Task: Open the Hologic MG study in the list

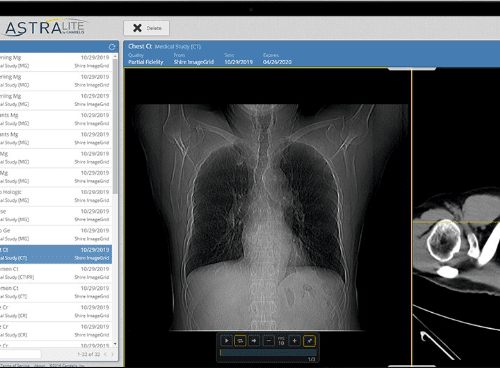Action: [x=56, y=196]
